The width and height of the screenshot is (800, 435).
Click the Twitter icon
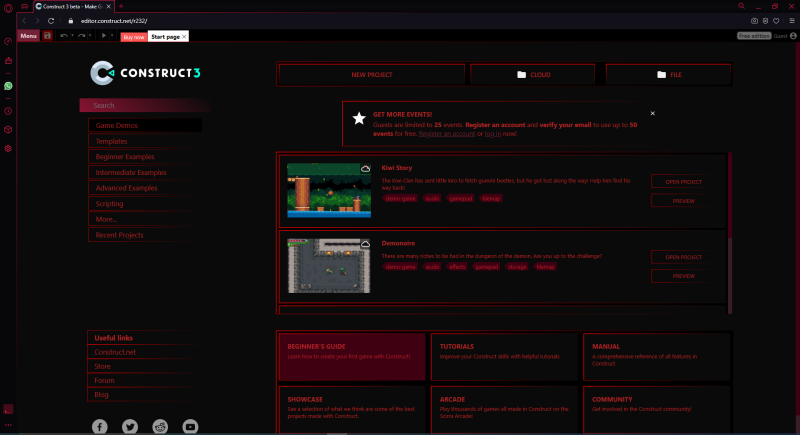[130, 426]
